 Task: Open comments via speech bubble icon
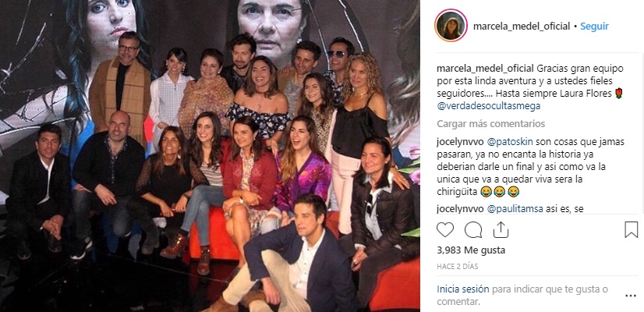473,230
